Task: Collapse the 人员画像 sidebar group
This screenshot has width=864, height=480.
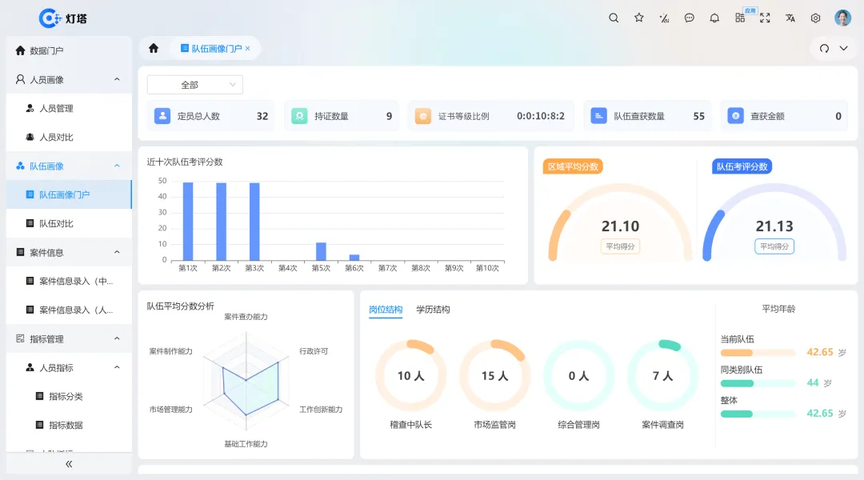Action: point(117,79)
